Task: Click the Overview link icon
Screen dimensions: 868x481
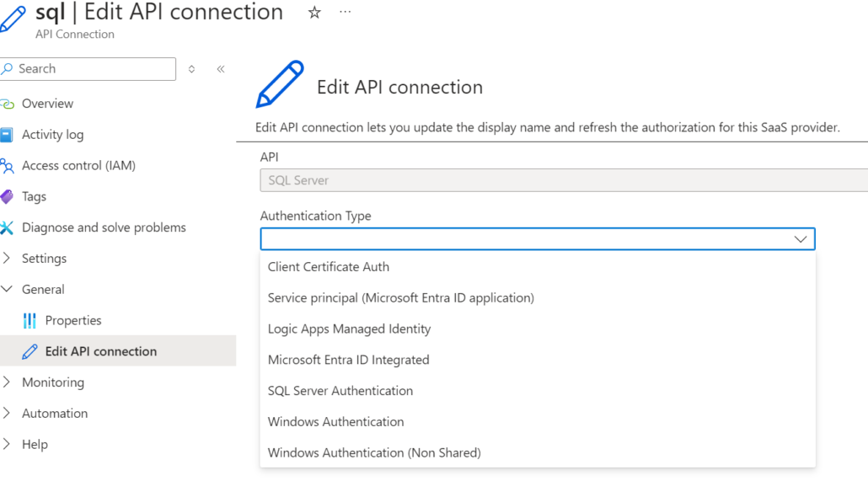Action: 8,104
